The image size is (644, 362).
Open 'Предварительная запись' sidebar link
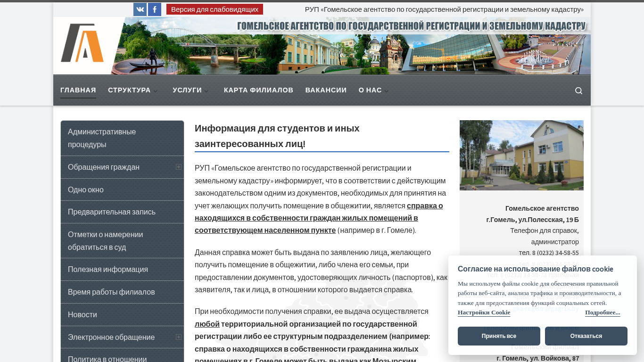coord(122,212)
